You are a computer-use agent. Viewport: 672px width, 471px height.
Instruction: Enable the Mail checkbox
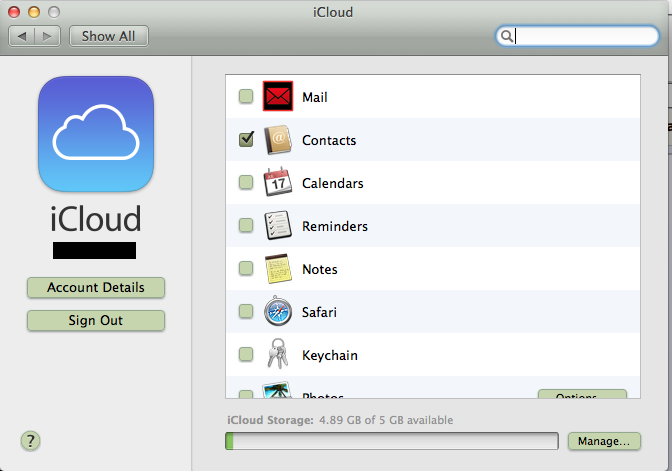click(x=246, y=96)
